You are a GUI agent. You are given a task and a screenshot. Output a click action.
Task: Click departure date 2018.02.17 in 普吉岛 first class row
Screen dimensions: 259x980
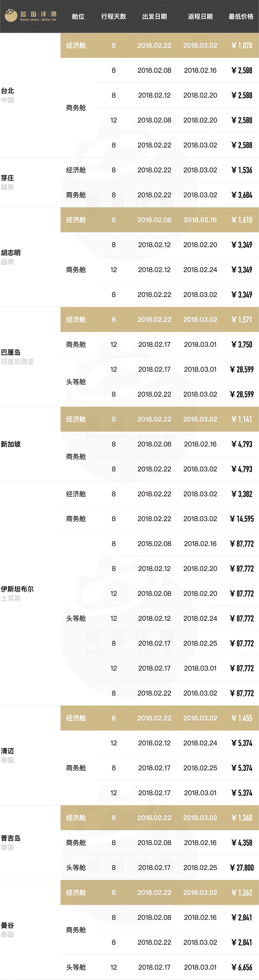point(154,867)
